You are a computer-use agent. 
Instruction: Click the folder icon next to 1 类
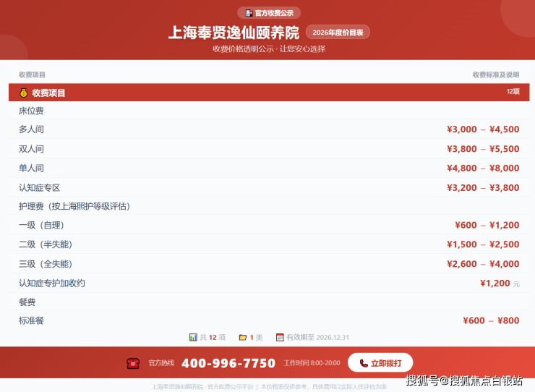click(243, 337)
